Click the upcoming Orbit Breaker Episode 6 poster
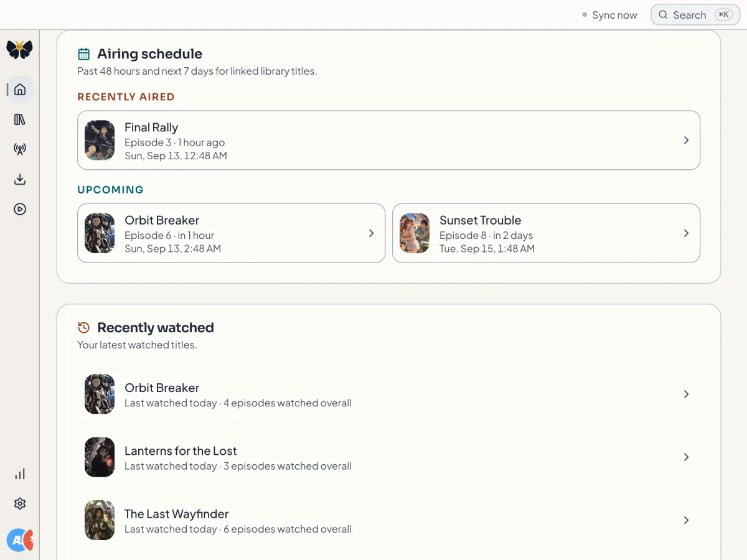This screenshot has width=747, height=560. [100, 233]
